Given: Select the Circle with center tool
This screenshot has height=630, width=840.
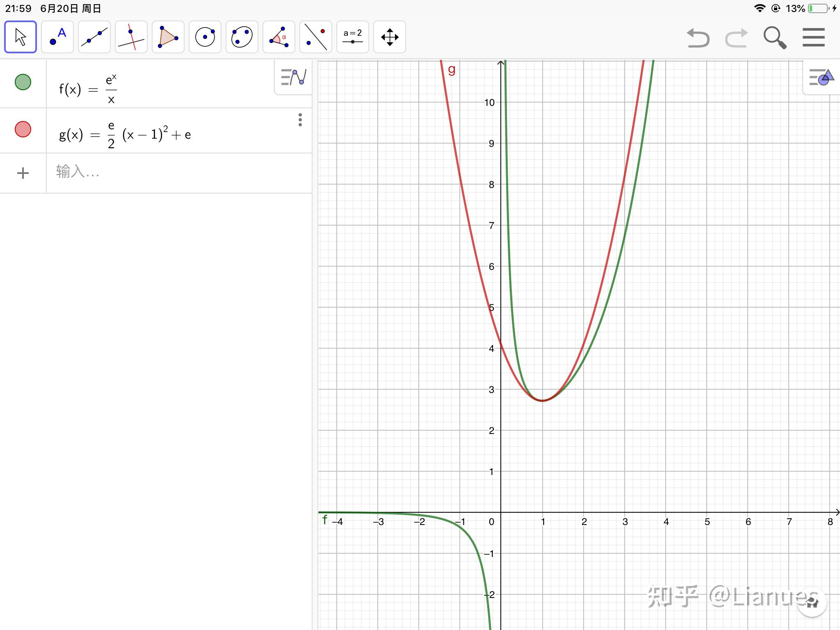Looking at the screenshot, I should [205, 37].
